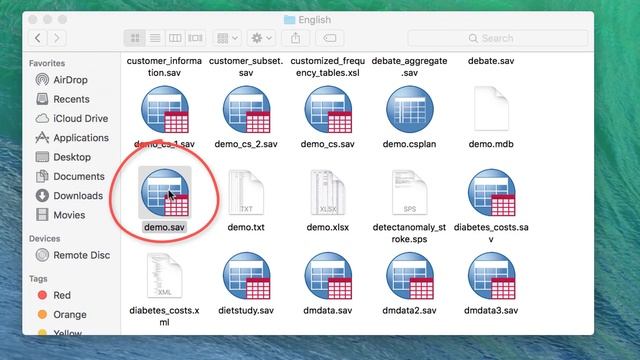Click the demo.csplan file name label

pos(409,144)
